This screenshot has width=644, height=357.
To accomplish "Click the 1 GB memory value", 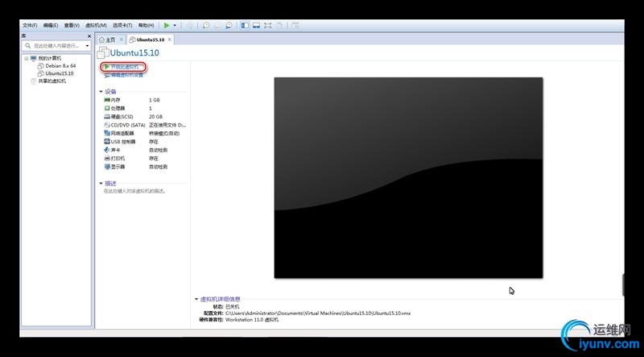I will 154,100.
